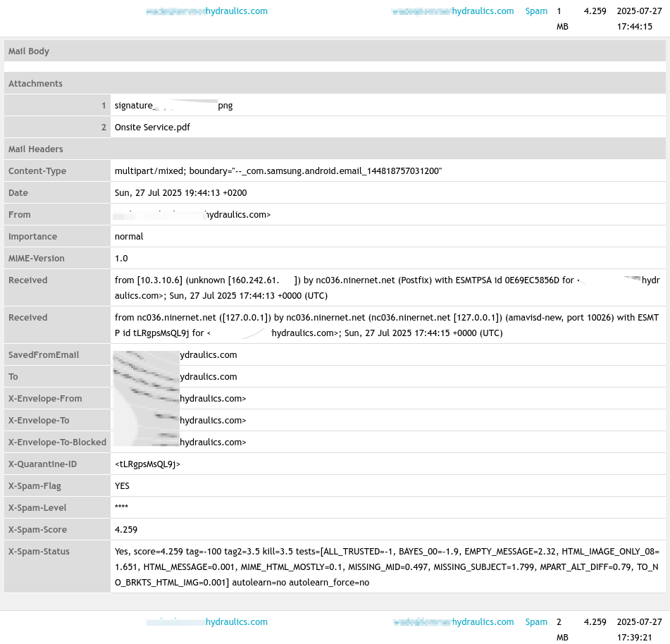Image resolution: width=670 pixels, height=644 pixels.
Task: Click the "X-Envelope-To" header label
Action: tap(39, 420)
